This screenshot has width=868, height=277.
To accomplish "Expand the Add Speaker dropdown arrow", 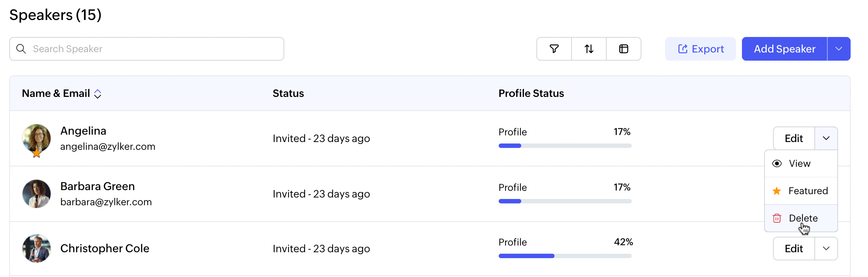I will 838,49.
